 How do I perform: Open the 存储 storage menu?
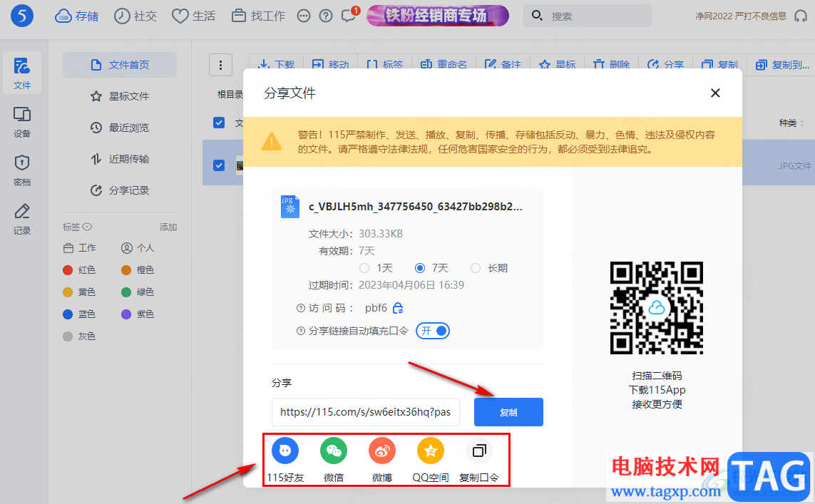(x=77, y=16)
